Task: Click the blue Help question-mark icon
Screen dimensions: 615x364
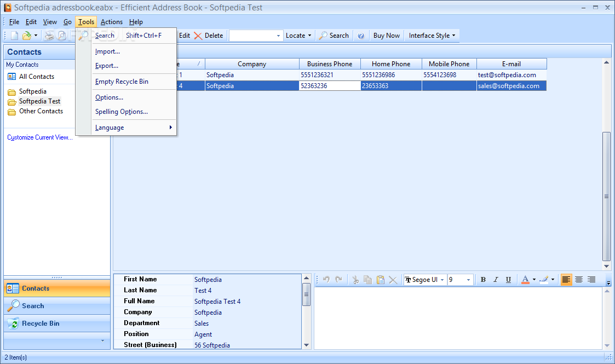Action: 361,36
